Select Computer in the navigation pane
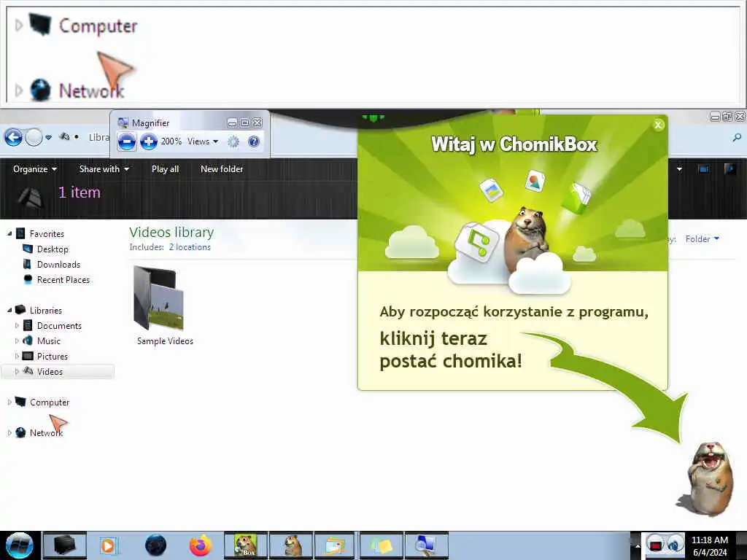The height and width of the screenshot is (560, 747). 50,402
